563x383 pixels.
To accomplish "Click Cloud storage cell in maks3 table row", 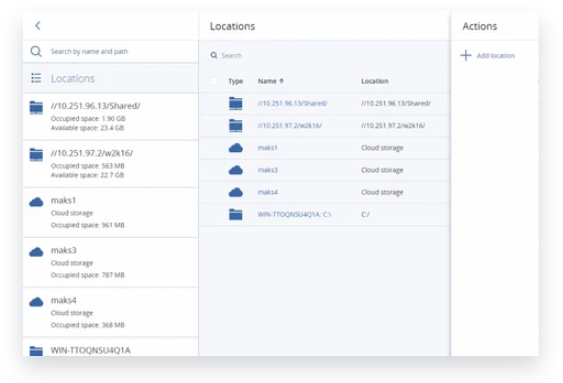I will coord(382,170).
